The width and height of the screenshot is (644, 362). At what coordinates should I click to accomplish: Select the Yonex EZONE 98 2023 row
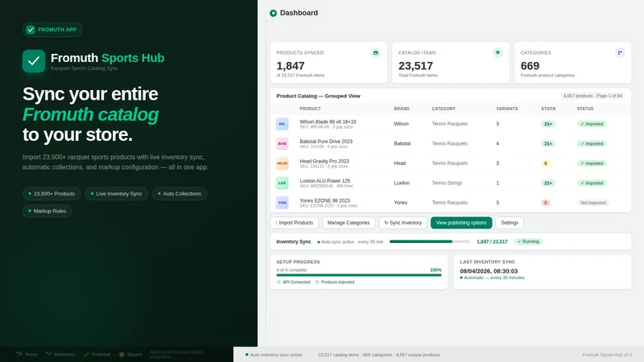451,203
